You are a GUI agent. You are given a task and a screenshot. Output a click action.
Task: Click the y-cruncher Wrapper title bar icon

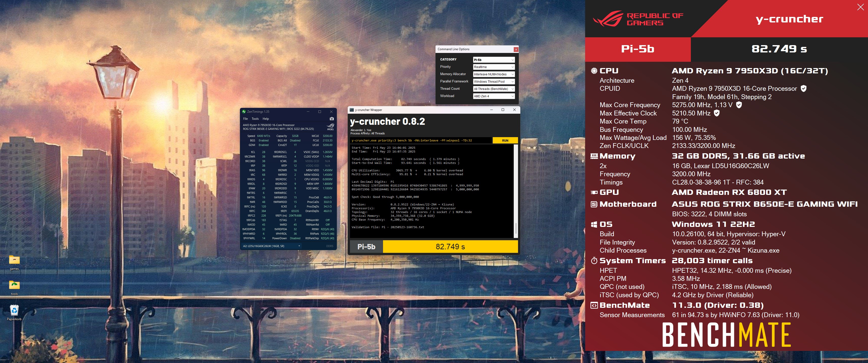coord(352,110)
